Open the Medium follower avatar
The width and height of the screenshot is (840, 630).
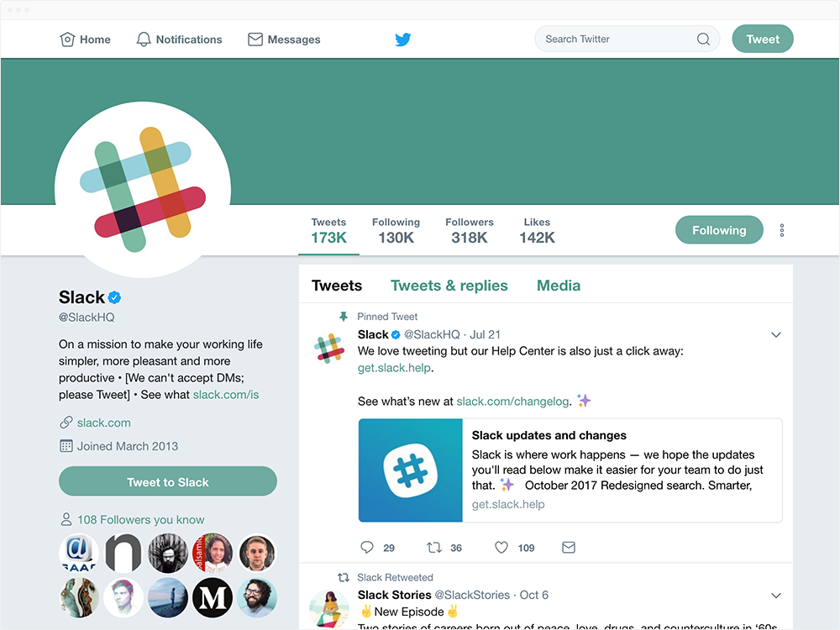pyautogui.click(x=213, y=597)
